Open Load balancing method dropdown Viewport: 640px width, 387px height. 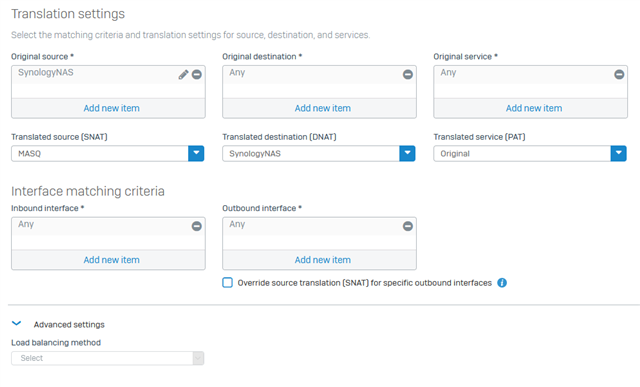pyautogui.click(x=107, y=358)
